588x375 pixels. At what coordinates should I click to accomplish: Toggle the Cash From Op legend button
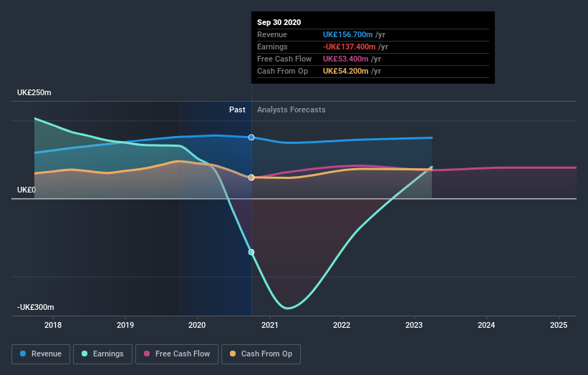261,354
